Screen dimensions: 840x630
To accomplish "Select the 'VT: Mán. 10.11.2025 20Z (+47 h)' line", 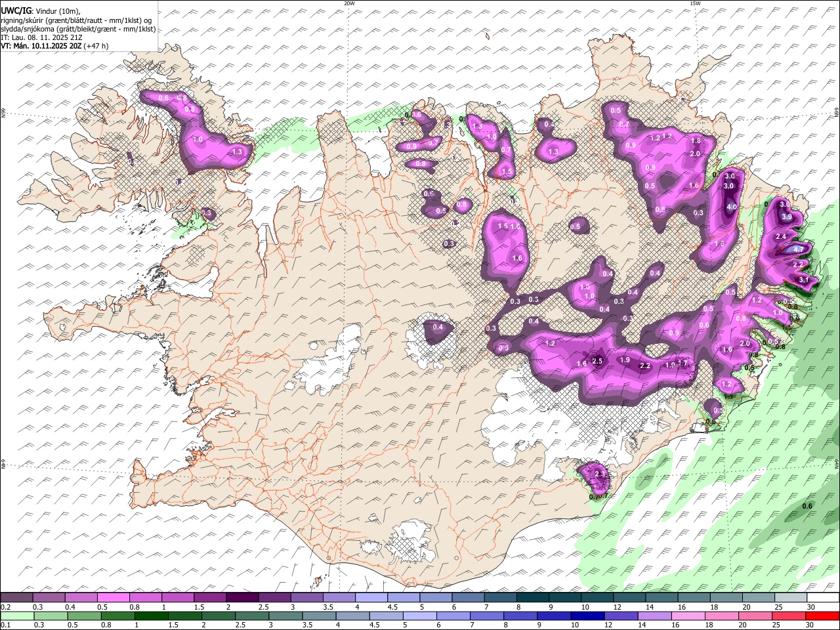I will pos(55,46).
